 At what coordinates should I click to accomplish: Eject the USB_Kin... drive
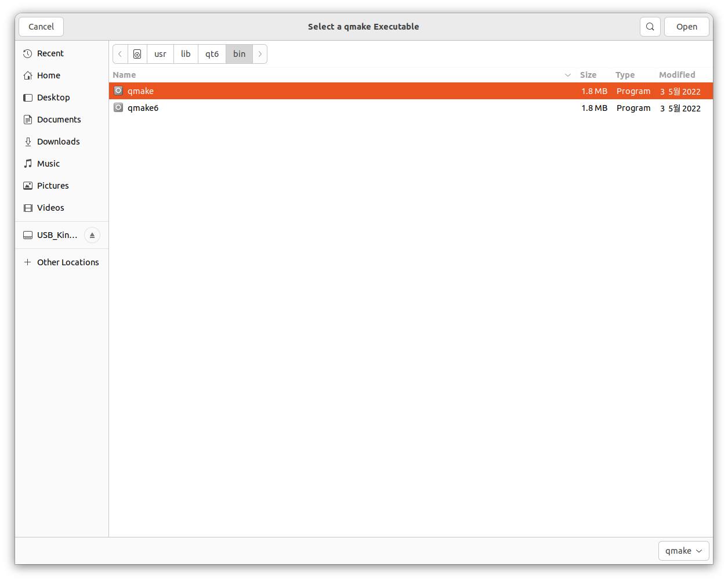click(92, 235)
